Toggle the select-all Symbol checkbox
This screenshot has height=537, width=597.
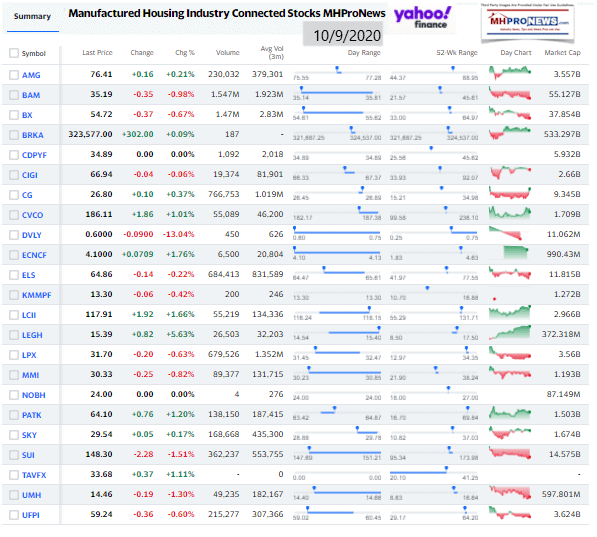[x=14, y=53]
